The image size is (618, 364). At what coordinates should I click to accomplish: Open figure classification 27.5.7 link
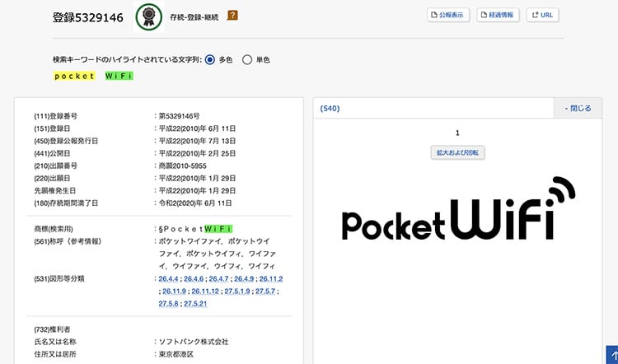point(265,292)
